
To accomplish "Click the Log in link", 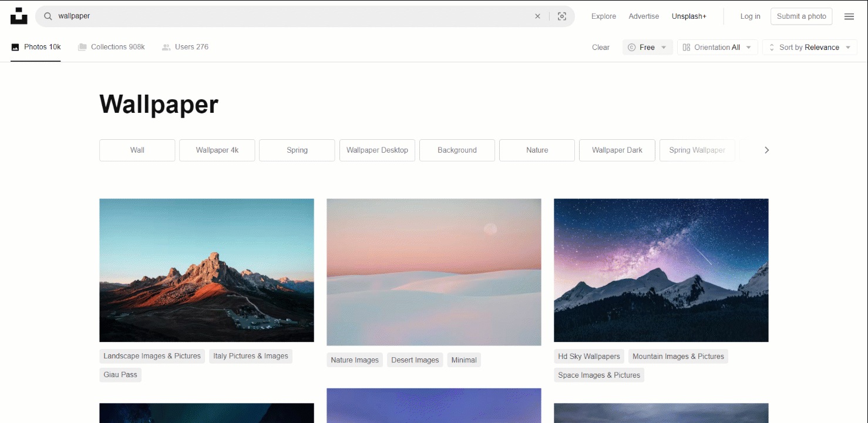I will (751, 16).
